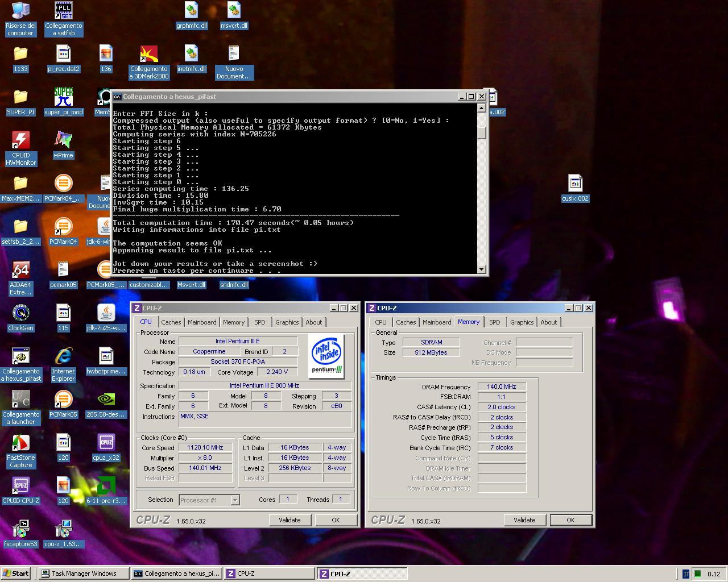Click the Socket 370 FC-PGA package value
This screenshot has height=582, width=728.
click(x=238, y=361)
